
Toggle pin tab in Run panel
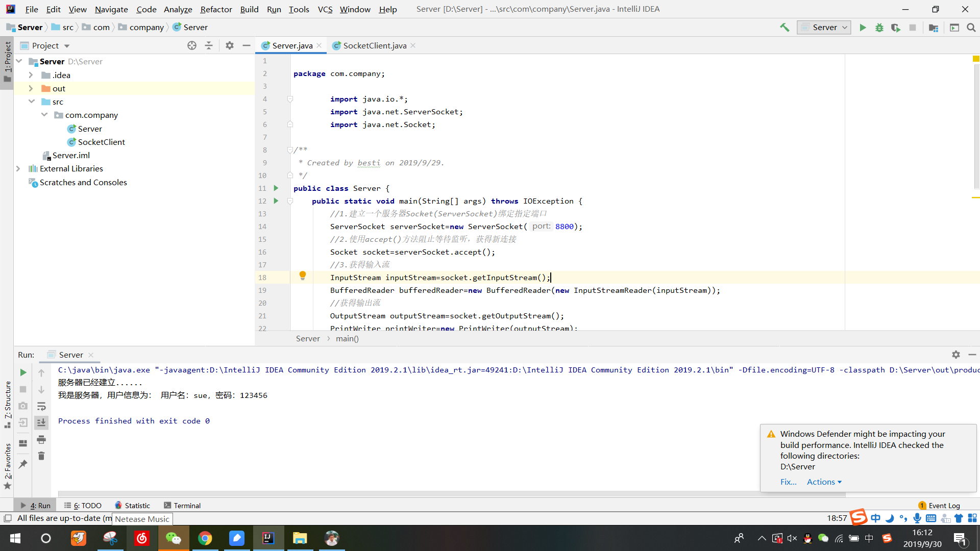pyautogui.click(x=23, y=464)
